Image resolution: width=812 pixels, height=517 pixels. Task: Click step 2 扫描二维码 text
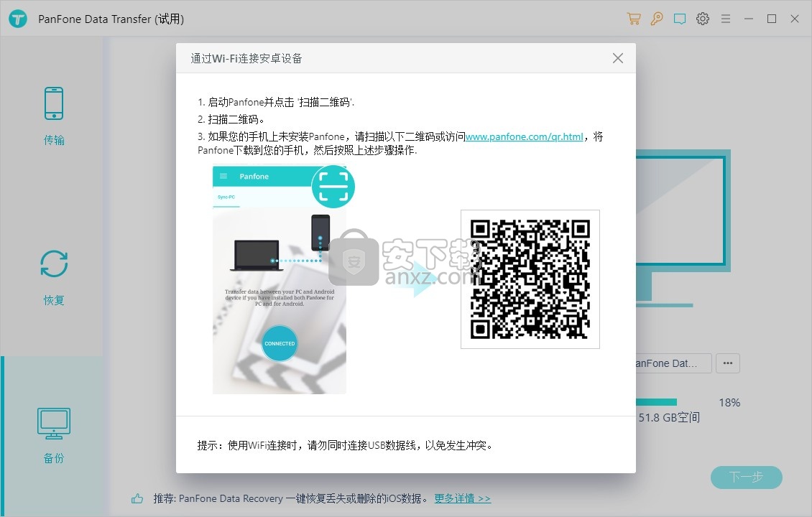pos(231,119)
